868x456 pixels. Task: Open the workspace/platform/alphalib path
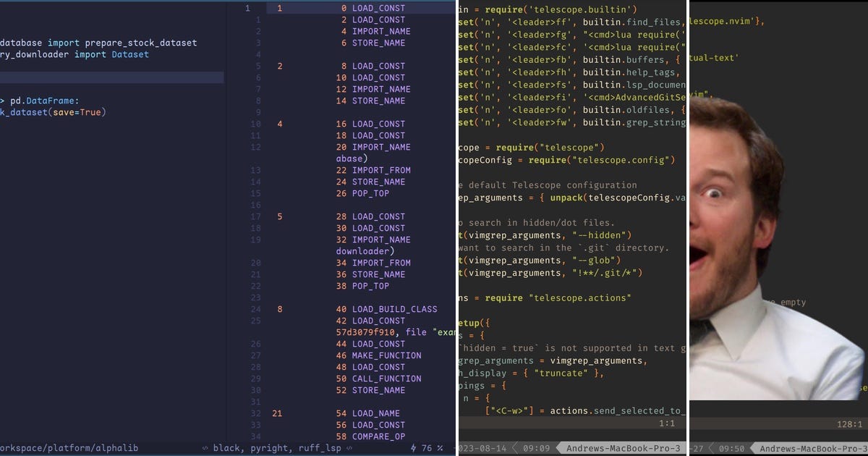pyautogui.click(x=69, y=447)
